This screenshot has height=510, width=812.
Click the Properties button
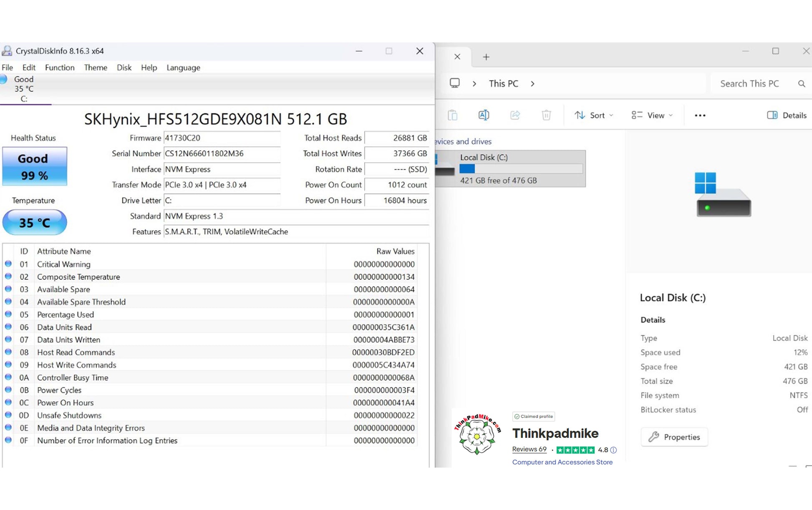(674, 437)
